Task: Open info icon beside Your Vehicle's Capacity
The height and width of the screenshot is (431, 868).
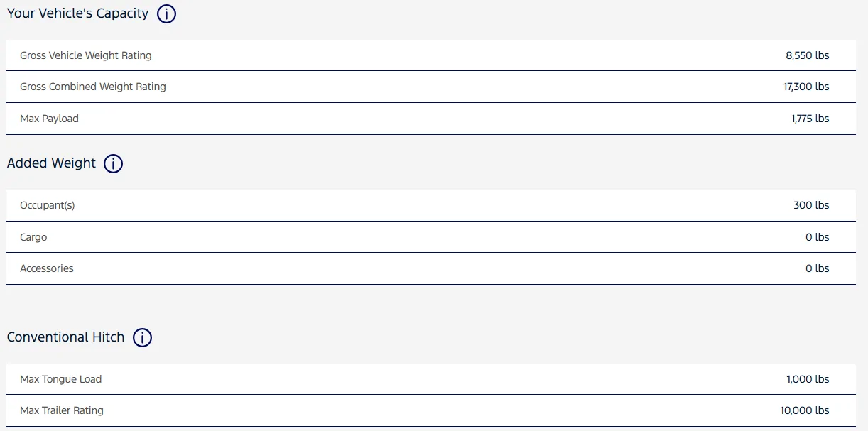Action: coord(166,13)
